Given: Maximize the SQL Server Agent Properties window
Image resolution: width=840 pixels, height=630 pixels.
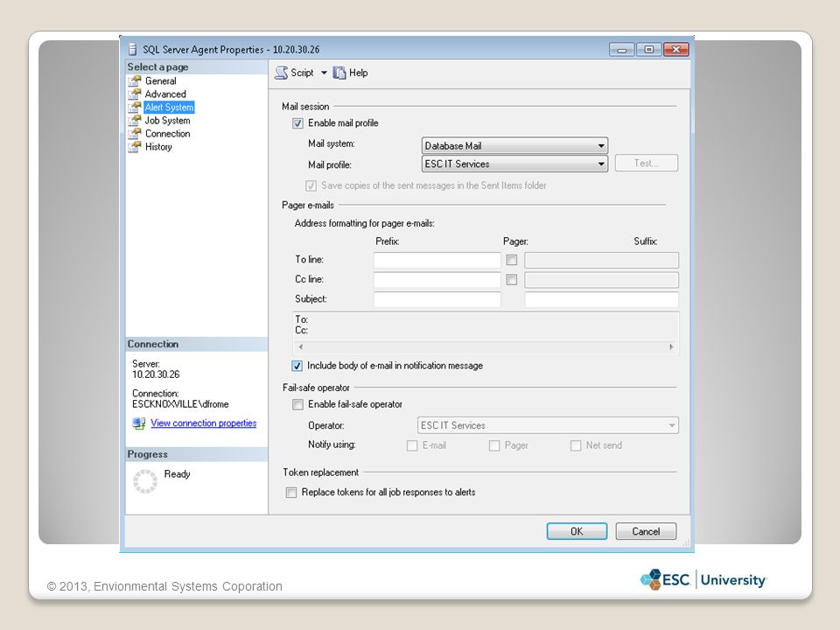Looking at the screenshot, I should point(648,50).
